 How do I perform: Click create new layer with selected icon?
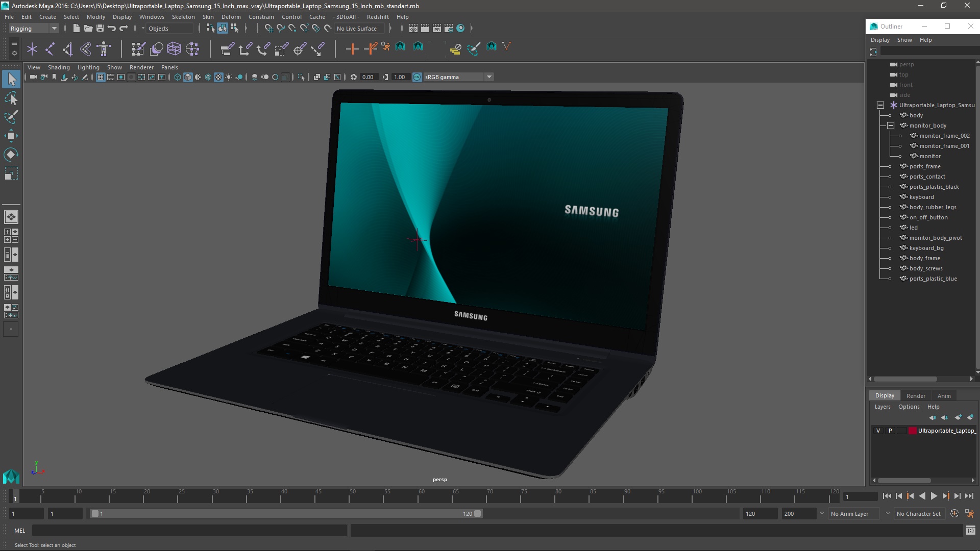970,417
